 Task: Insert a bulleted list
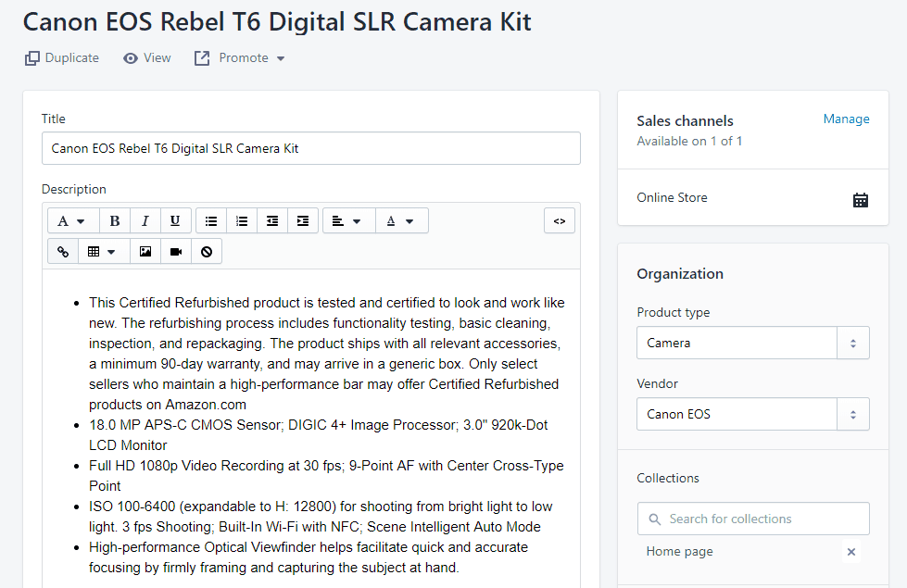211,221
